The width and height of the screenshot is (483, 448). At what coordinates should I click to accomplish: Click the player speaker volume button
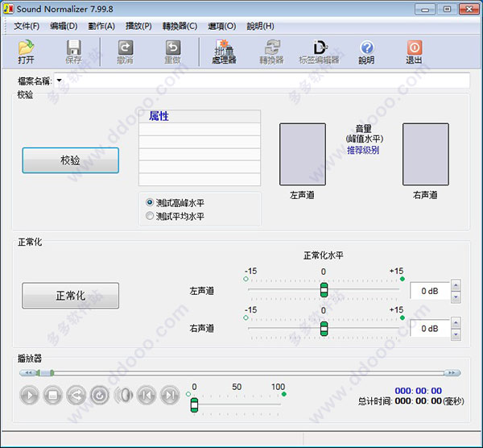point(123,396)
